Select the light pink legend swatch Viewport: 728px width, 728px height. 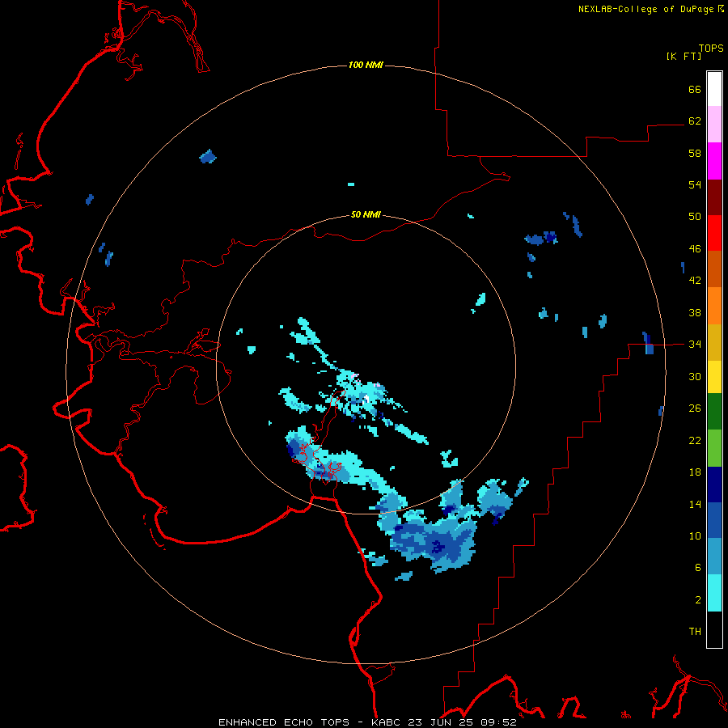pyautogui.click(x=714, y=125)
